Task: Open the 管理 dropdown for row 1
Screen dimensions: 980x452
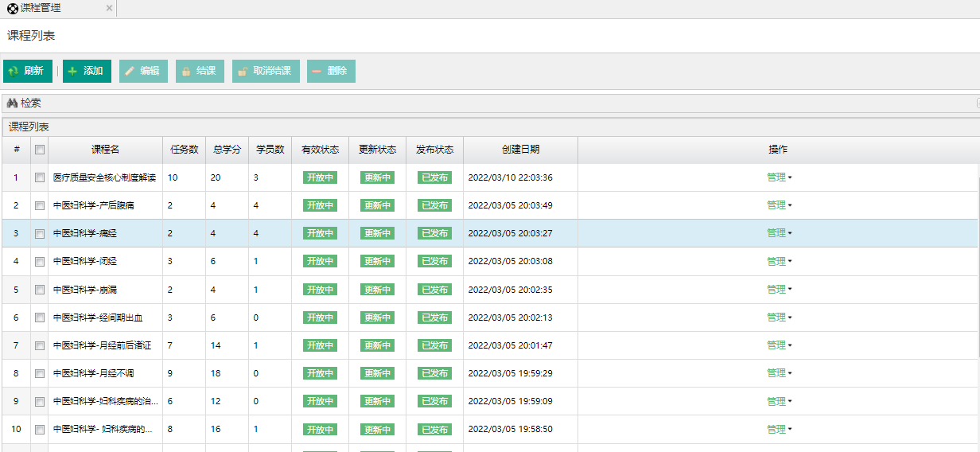Action: [x=779, y=177]
